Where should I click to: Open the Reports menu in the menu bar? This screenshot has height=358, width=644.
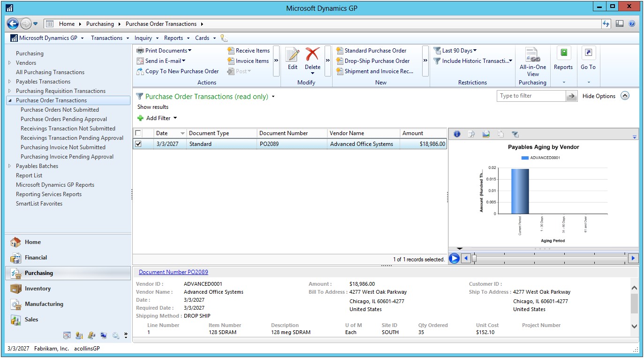click(x=176, y=38)
